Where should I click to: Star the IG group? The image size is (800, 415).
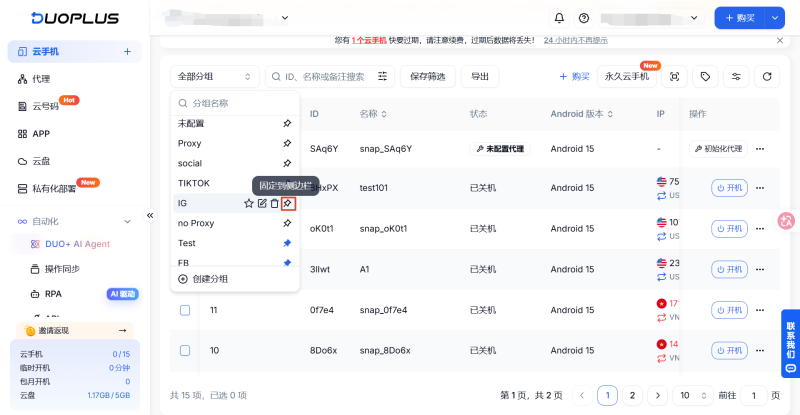pyautogui.click(x=248, y=203)
